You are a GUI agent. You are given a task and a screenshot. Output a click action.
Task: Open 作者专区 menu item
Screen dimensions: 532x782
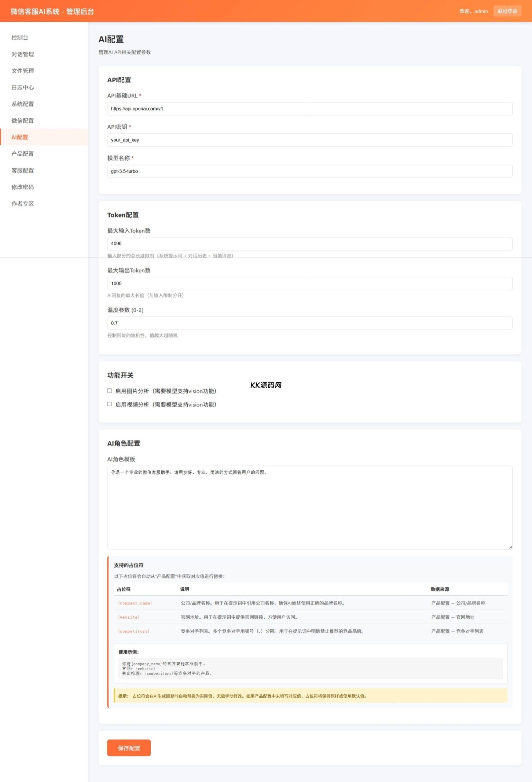[23, 203]
